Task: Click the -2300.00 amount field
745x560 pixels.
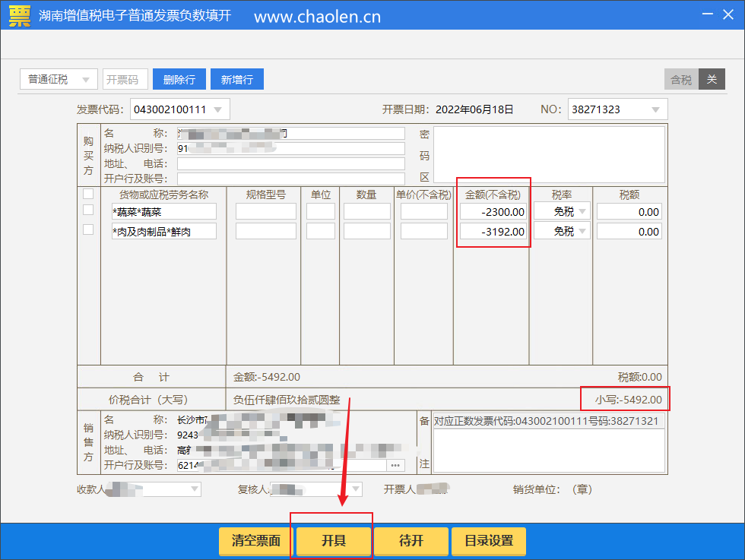Action: pyautogui.click(x=494, y=212)
